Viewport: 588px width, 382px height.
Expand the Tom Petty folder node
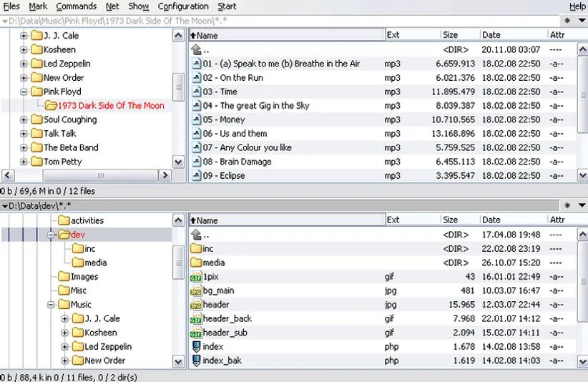(x=24, y=162)
